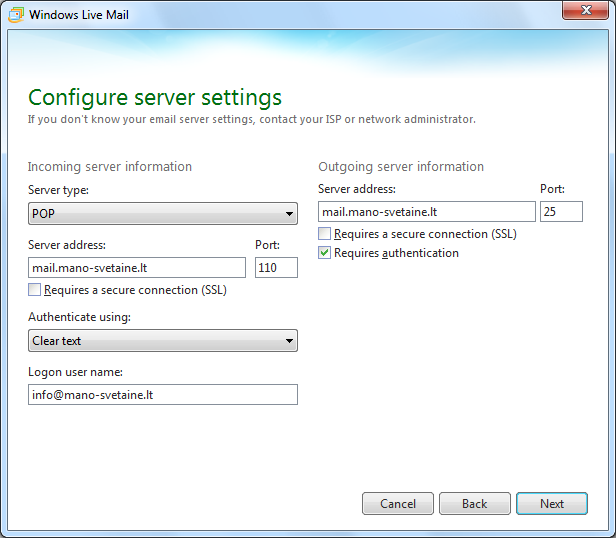Expand the Authenticate using Clear text dropdown
The height and width of the screenshot is (538, 616).
pos(163,341)
